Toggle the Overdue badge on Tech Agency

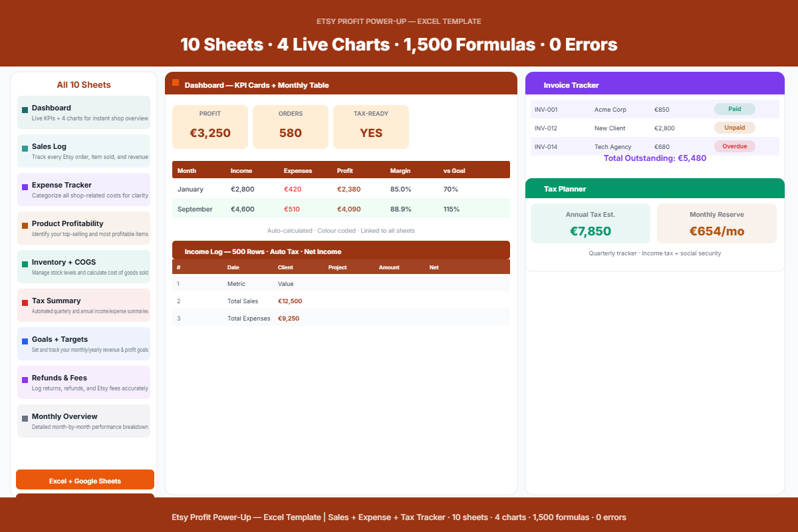(x=734, y=146)
